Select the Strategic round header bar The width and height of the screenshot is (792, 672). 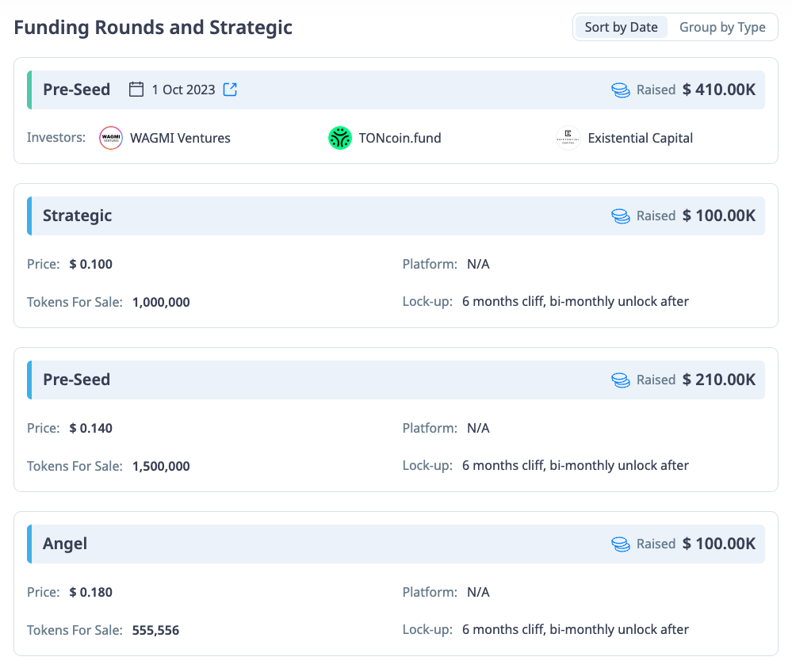click(396, 216)
